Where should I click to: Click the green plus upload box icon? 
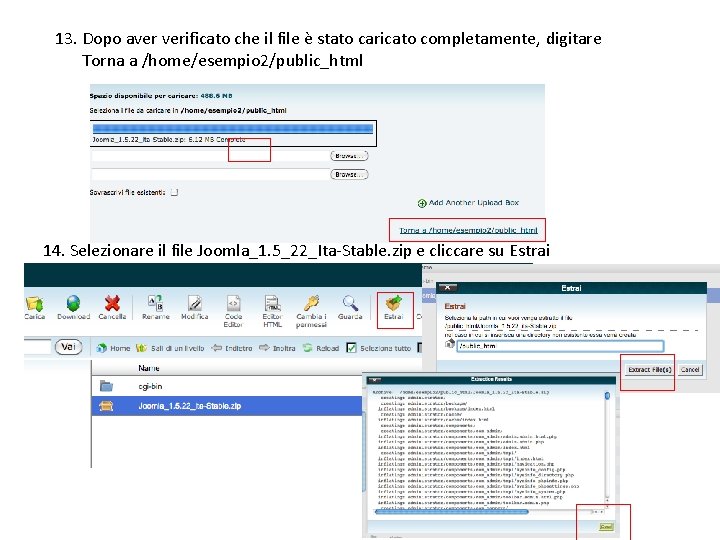tap(422, 203)
